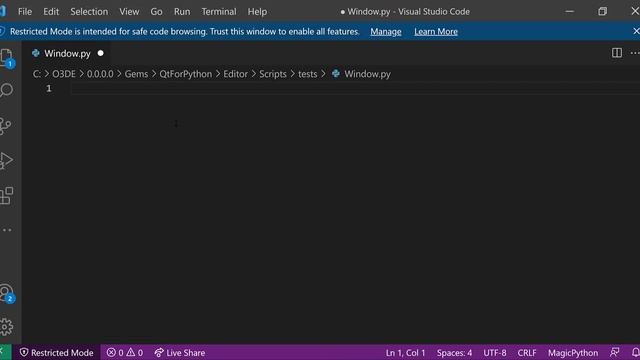Expand the Scripts breadcrumb
This screenshot has width=640, height=360.
tap(273, 74)
